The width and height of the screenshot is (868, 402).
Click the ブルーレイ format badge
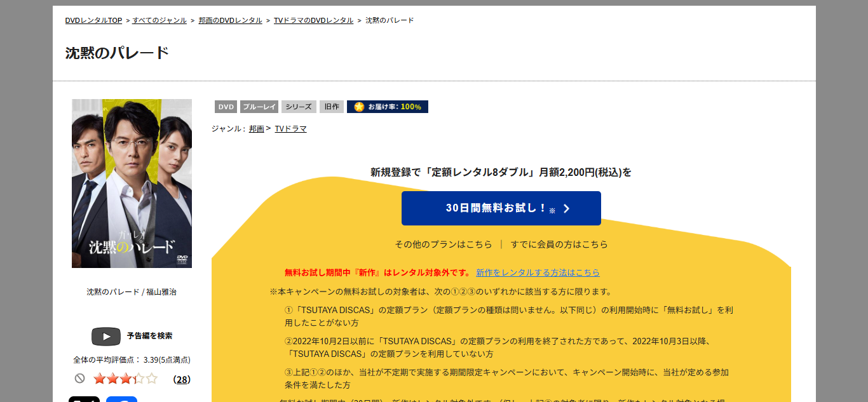click(259, 107)
